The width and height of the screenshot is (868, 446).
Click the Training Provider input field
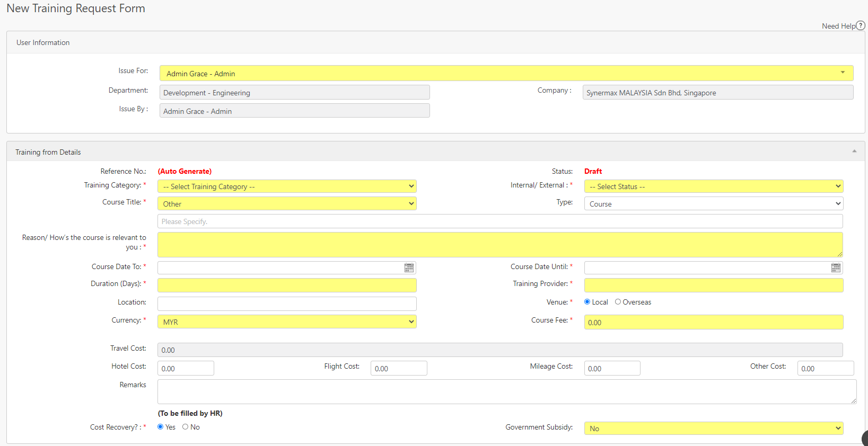coord(714,285)
